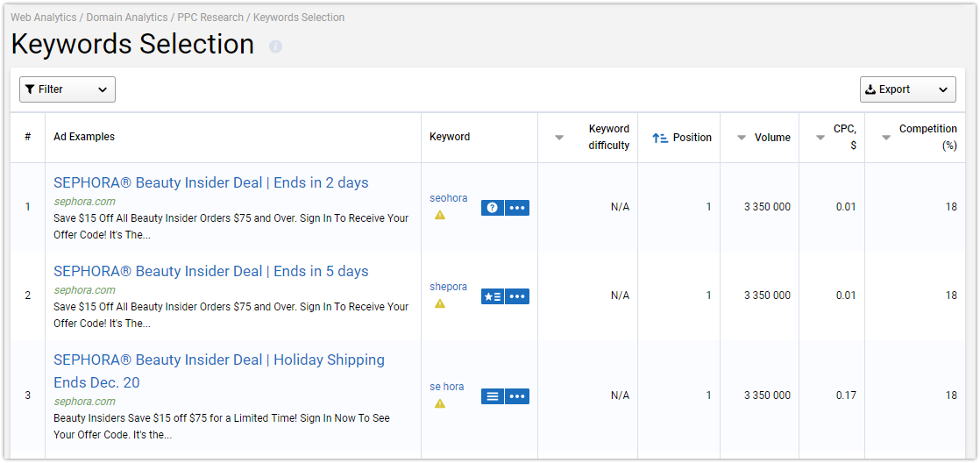Open the Filter dropdown
980x463 pixels.
pos(67,89)
